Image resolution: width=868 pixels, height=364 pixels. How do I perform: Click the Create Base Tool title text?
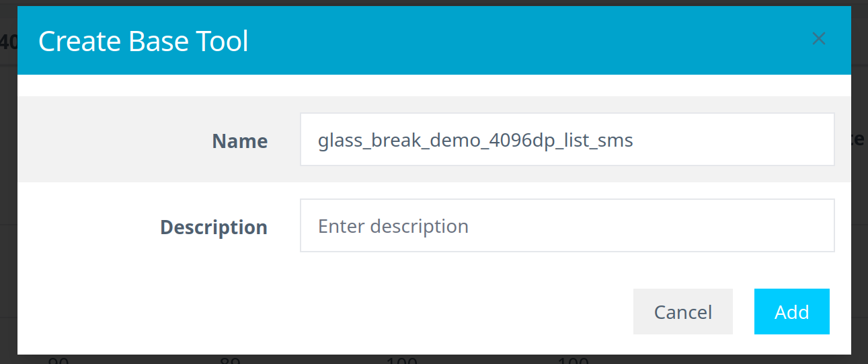143,42
